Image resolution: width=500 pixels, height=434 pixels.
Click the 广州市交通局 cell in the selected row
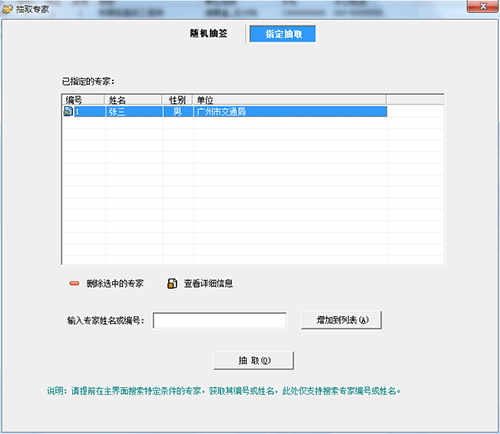point(221,111)
